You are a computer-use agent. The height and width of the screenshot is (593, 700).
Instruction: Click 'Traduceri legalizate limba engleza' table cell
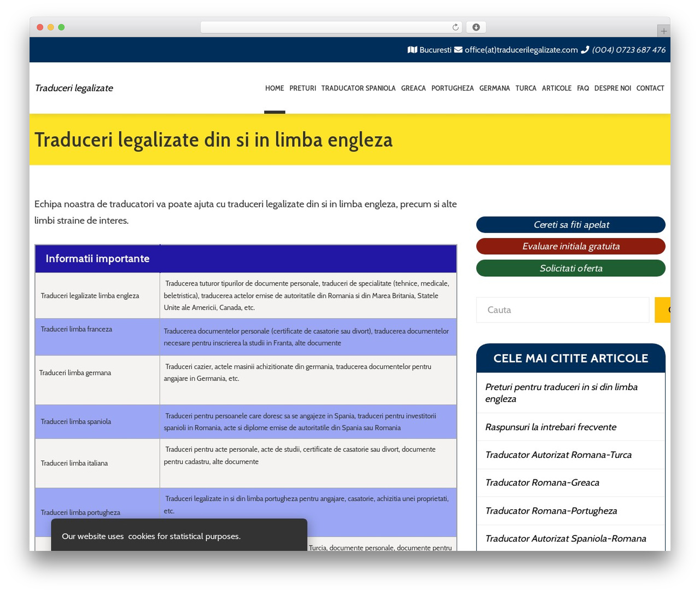[97, 296]
